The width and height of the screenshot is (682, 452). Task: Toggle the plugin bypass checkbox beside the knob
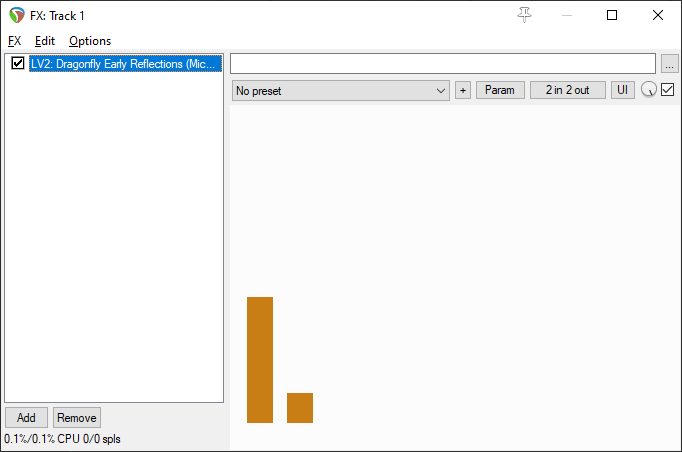(x=668, y=90)
